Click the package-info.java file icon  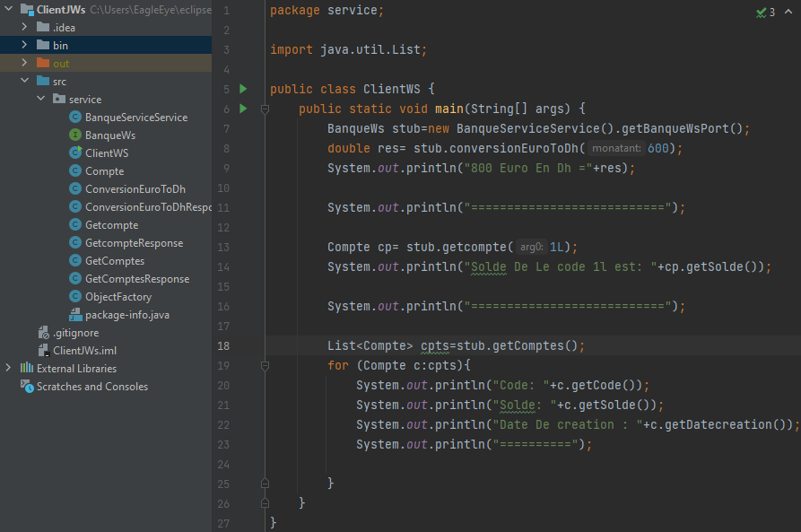tap(75, 314)
